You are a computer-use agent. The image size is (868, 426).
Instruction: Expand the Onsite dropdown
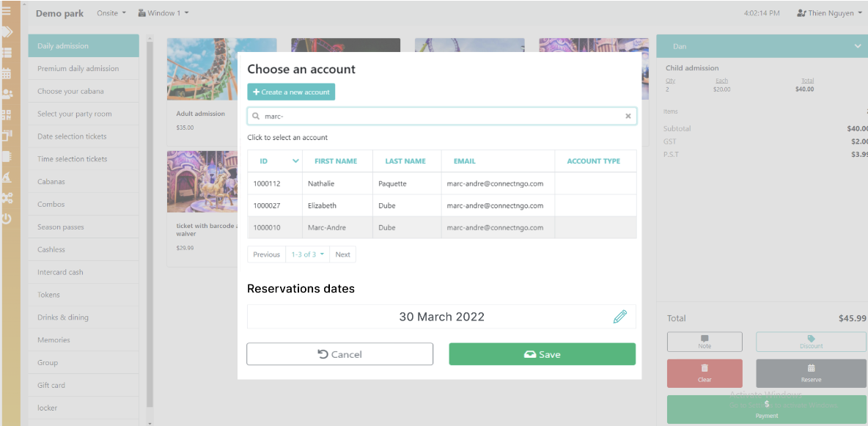pyautogui.click(x=111, y=13)
